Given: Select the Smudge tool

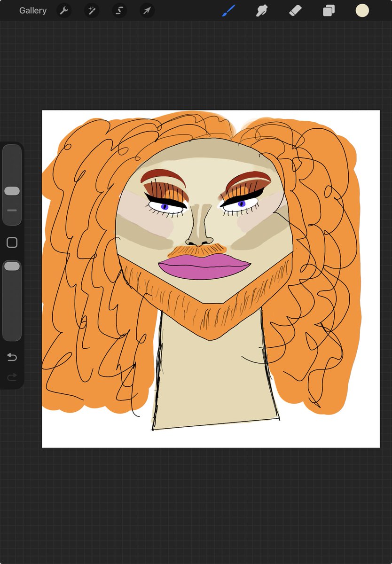Looking at the screenshot, I should [262, 10].
